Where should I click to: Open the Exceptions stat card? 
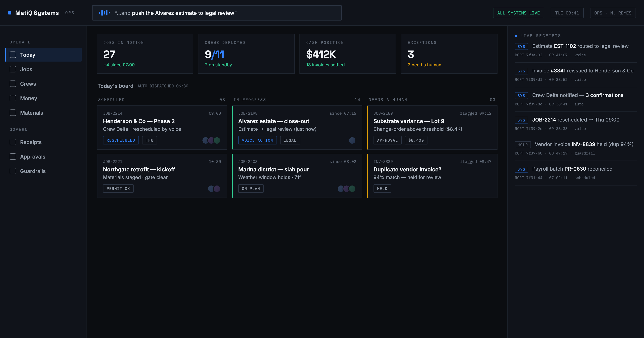pos(449,54)
